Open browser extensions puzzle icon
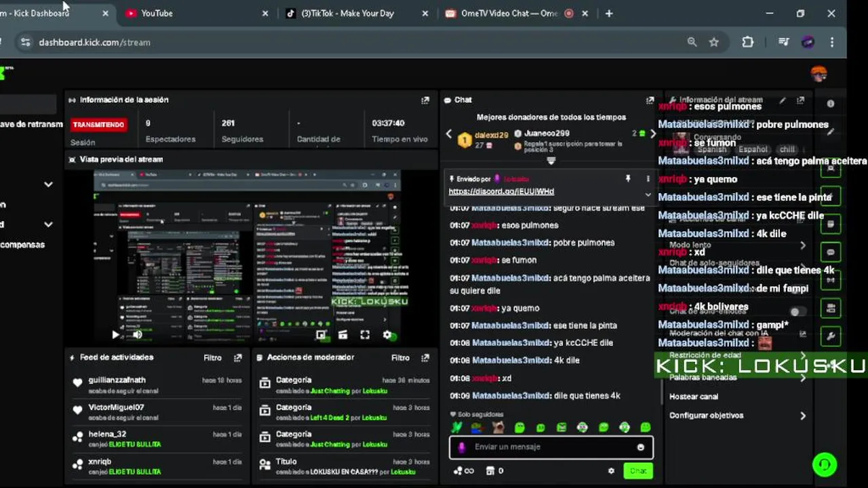Screen dimensions: 868x488 click(747, 42)
